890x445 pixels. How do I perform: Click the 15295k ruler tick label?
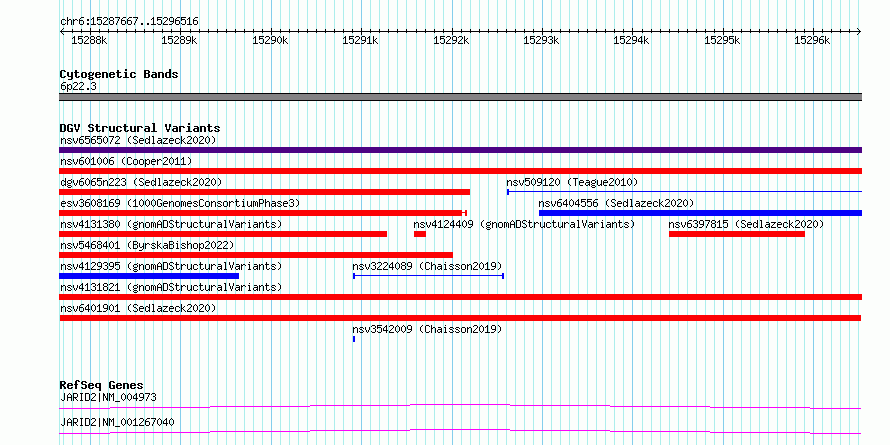tap(722, 41)
